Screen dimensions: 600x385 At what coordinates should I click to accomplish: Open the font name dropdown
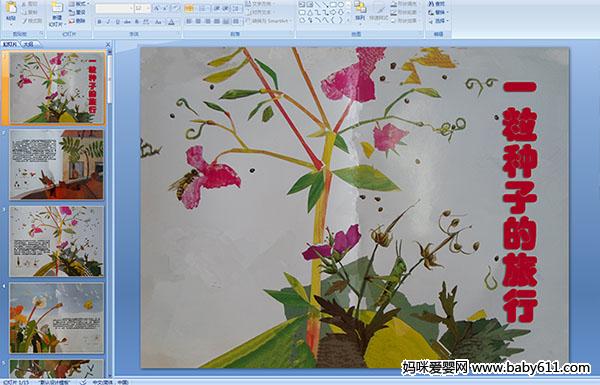click(x=131, y=8)
